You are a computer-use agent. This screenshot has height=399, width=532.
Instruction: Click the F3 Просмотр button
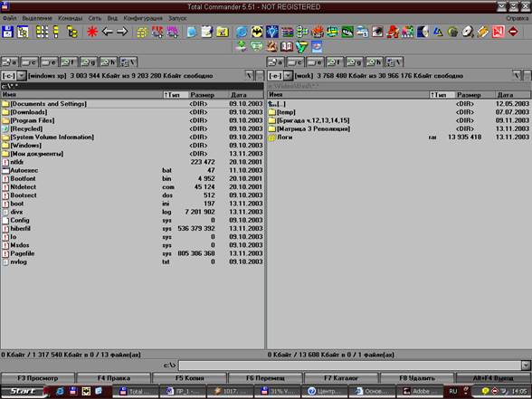pos(38,378)
